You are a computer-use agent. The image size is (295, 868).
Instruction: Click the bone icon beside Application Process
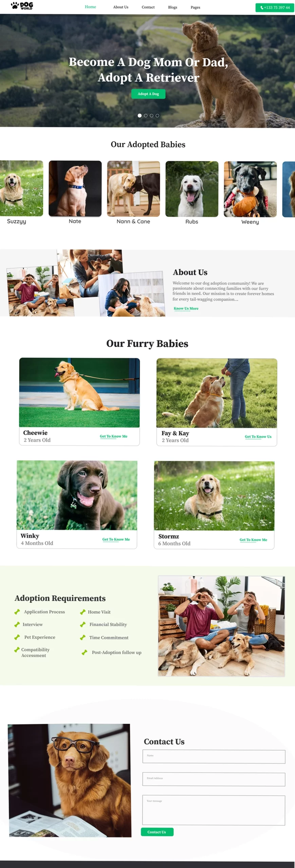click(17, 612)
